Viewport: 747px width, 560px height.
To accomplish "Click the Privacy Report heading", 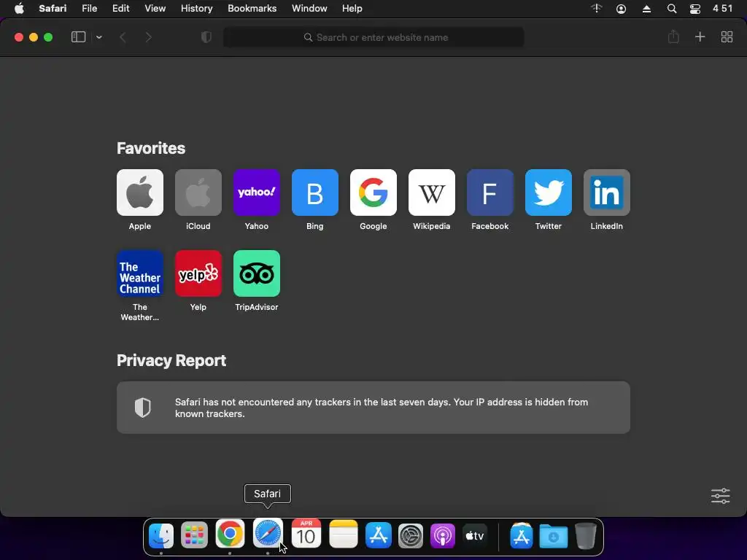I will coord(171,360).
